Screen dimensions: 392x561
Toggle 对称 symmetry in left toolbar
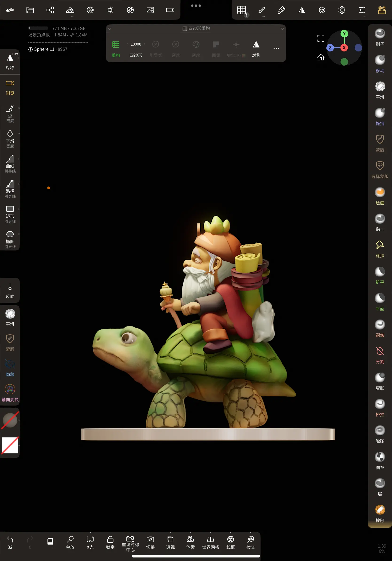pyautogui.click(x=10, y=62)
